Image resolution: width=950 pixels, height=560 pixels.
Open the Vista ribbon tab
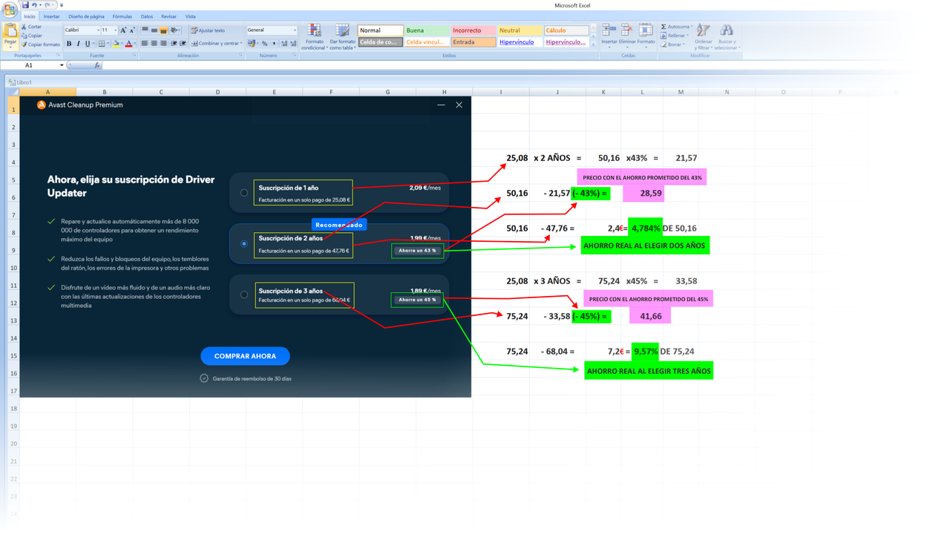(191, 16)
